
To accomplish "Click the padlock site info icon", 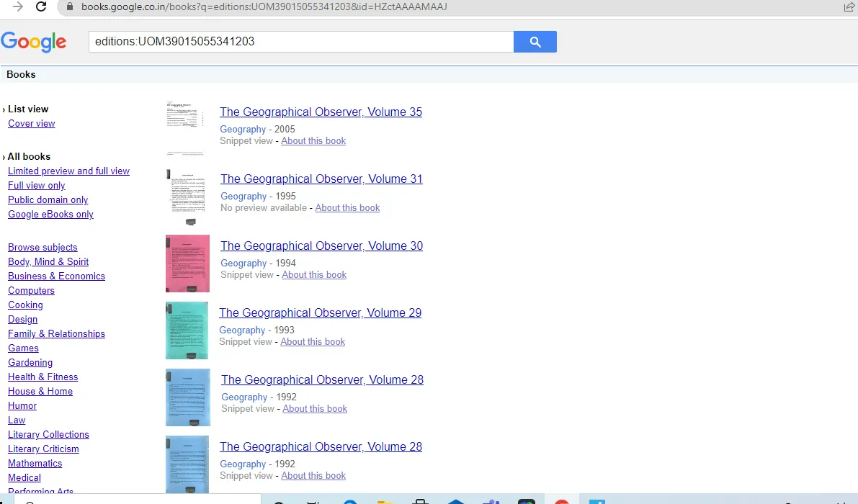I will 69,6.
